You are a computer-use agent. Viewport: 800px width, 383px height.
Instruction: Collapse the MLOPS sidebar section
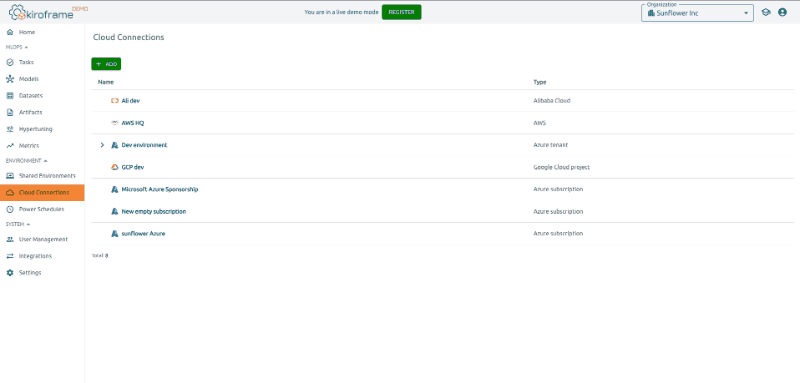[16, 47]
